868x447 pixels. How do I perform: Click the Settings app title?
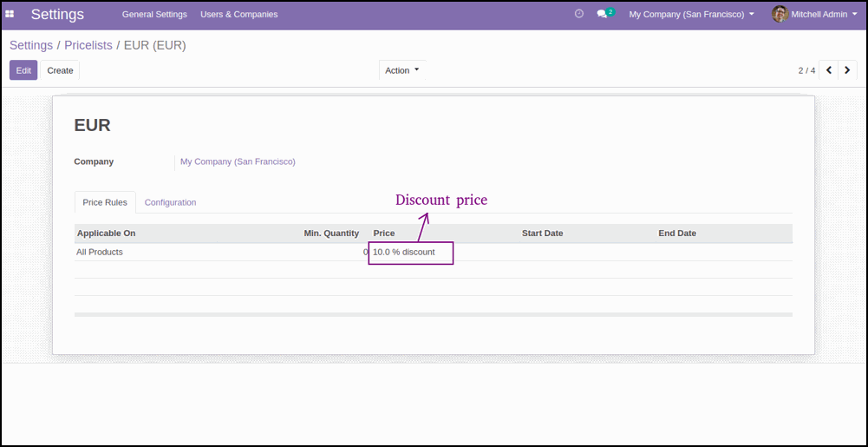click(57, 15)
